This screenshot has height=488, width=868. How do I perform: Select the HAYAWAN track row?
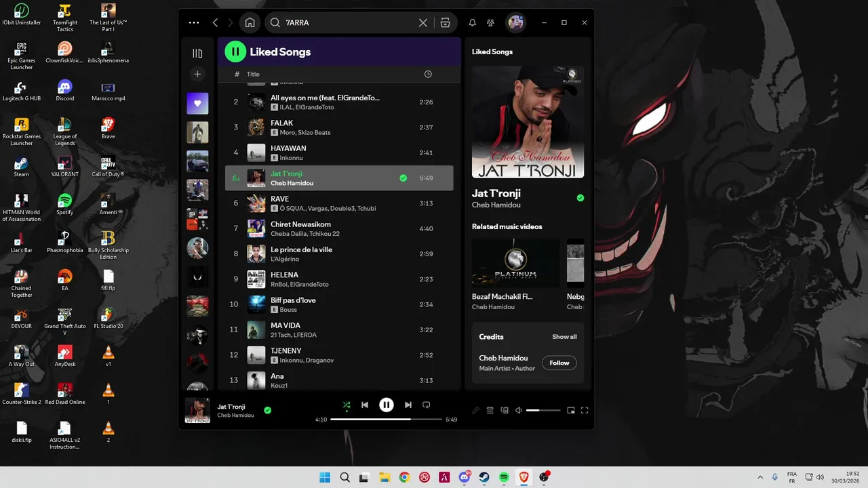pyautogui.click(x=339, y=152)
